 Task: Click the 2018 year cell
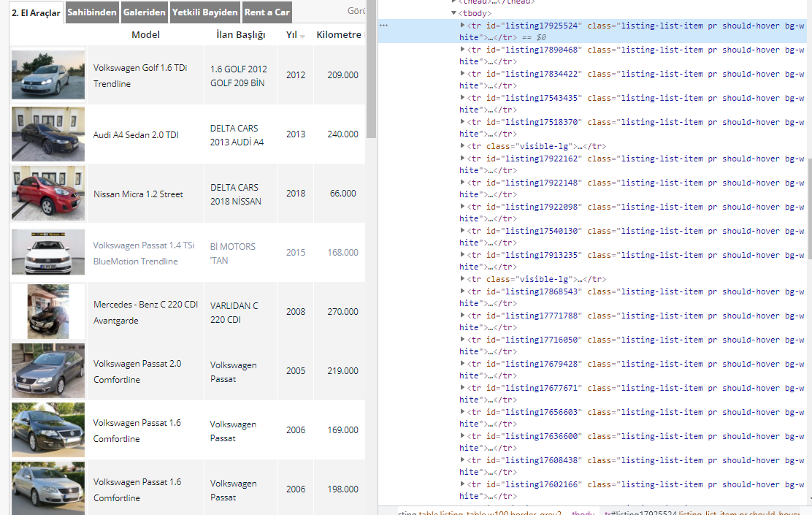click(296, 194)
